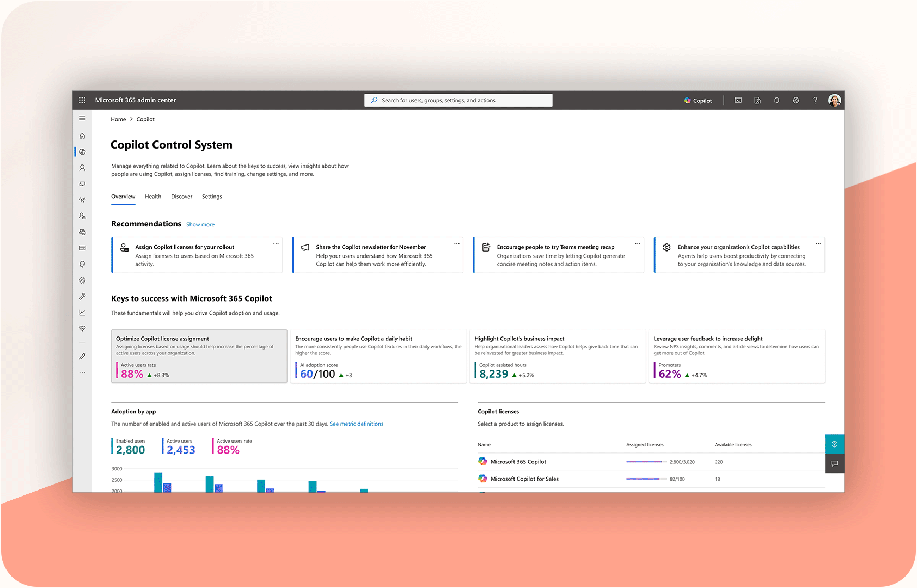Open the See metric definitions link
Image resolution: width=917 pixels, height=588 pixels.
click(356, 424)
